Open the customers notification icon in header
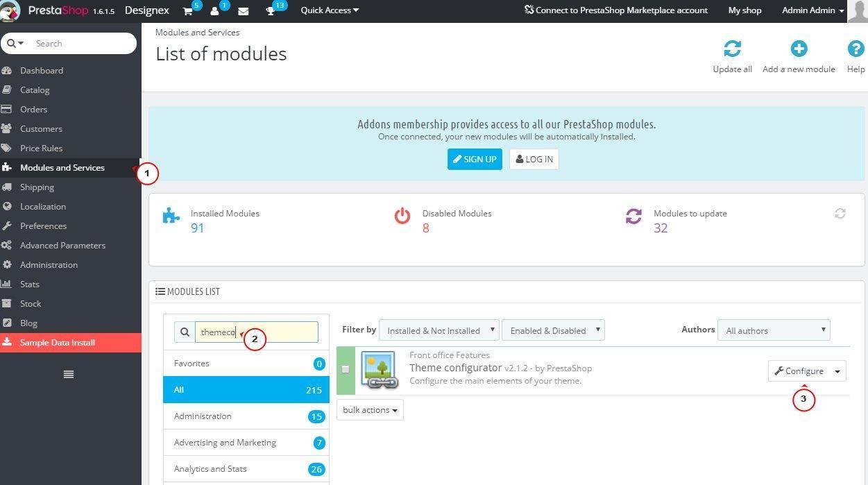This screenshot has width=868, height=485. [x=215, y=11]
